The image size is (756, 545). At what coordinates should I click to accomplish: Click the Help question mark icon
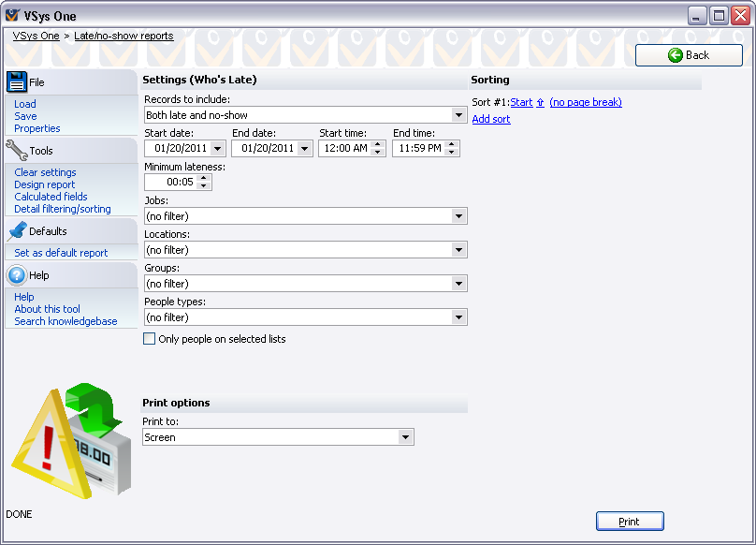17,275
